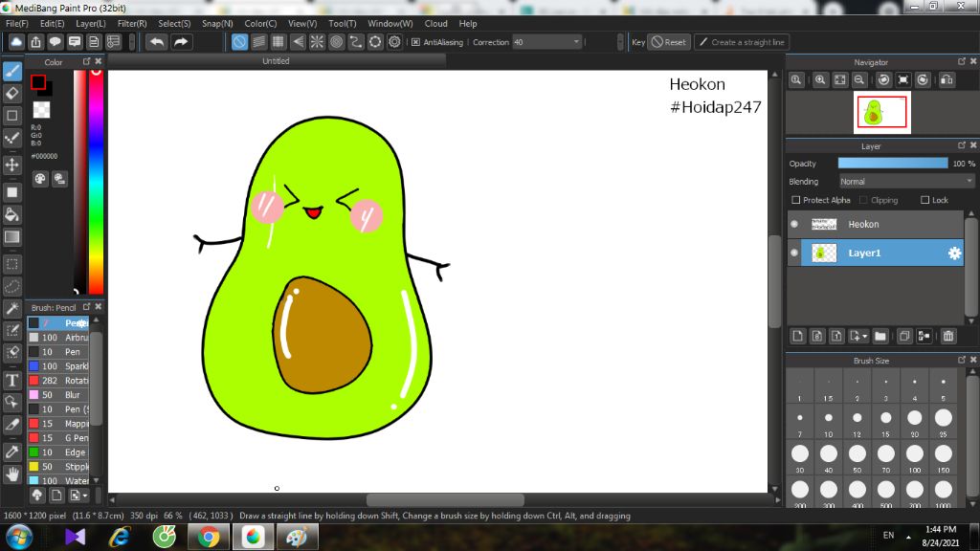The height and width of the screenshot is (551, 980).
Task: Click the foreground color swatch
Action: [38, 82]
